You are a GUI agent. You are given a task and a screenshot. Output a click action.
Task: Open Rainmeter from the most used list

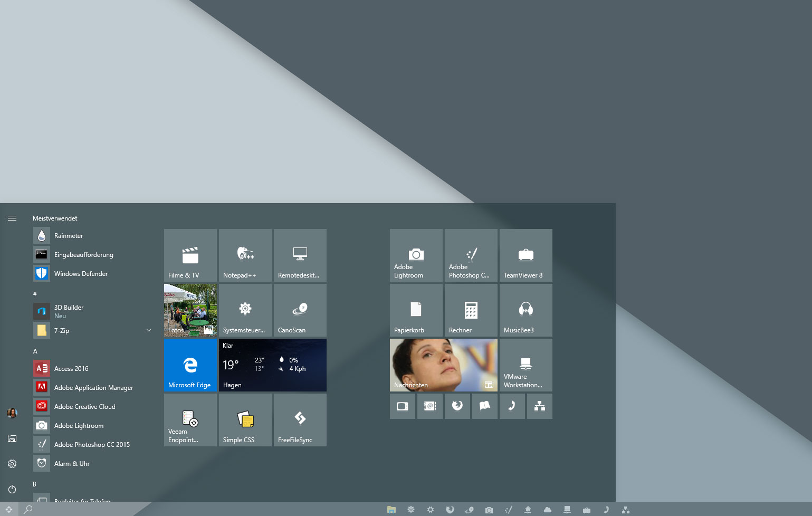point(93,236)
